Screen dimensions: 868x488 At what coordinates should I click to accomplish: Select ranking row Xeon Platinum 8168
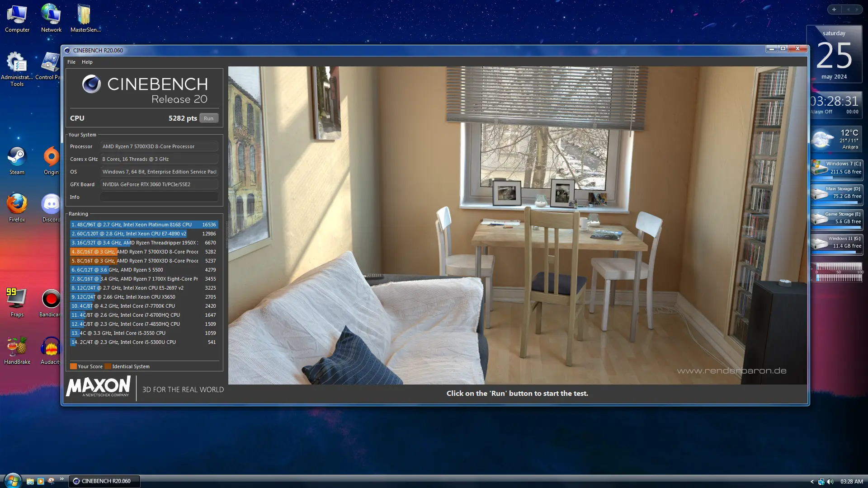click(144, 225)
